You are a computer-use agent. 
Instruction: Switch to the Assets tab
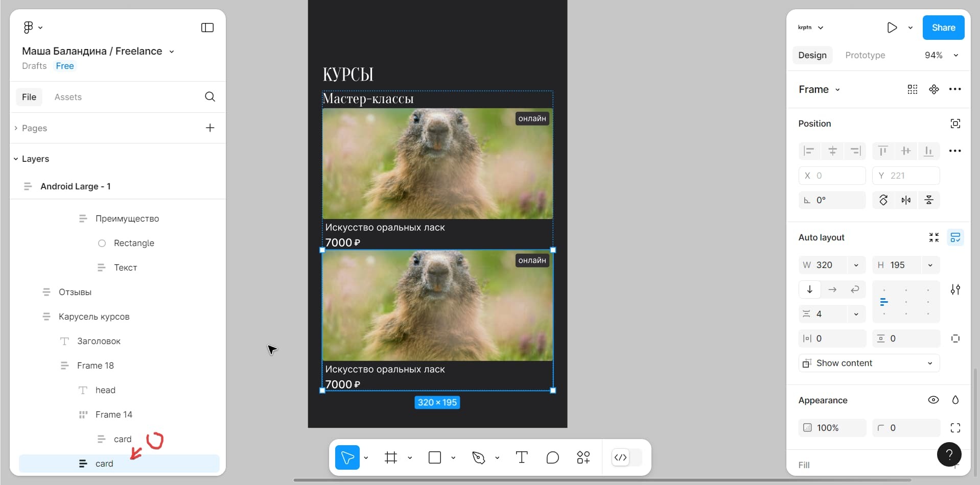click(68, 97)
